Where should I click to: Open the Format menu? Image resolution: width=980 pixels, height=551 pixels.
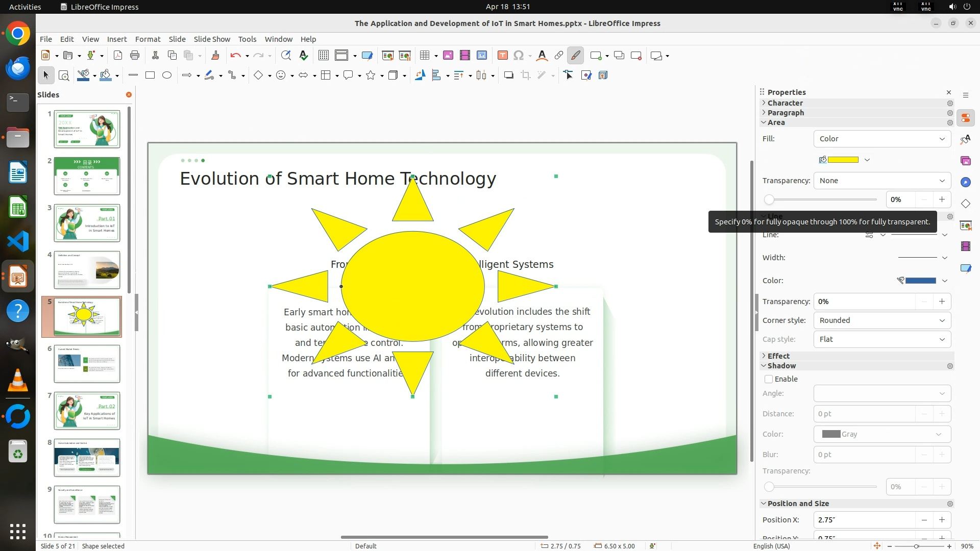148,39
